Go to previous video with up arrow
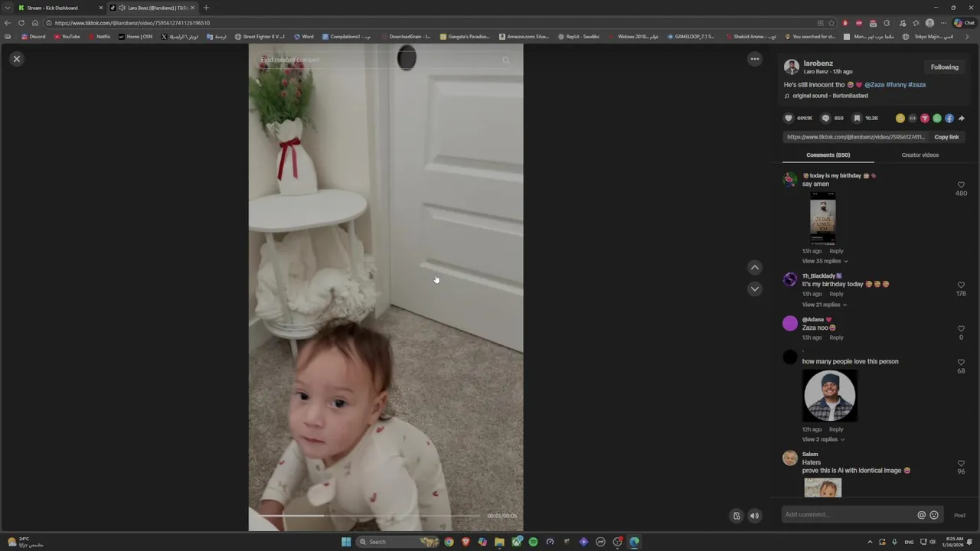Viewport: 980px width, 551px height. 755,267
